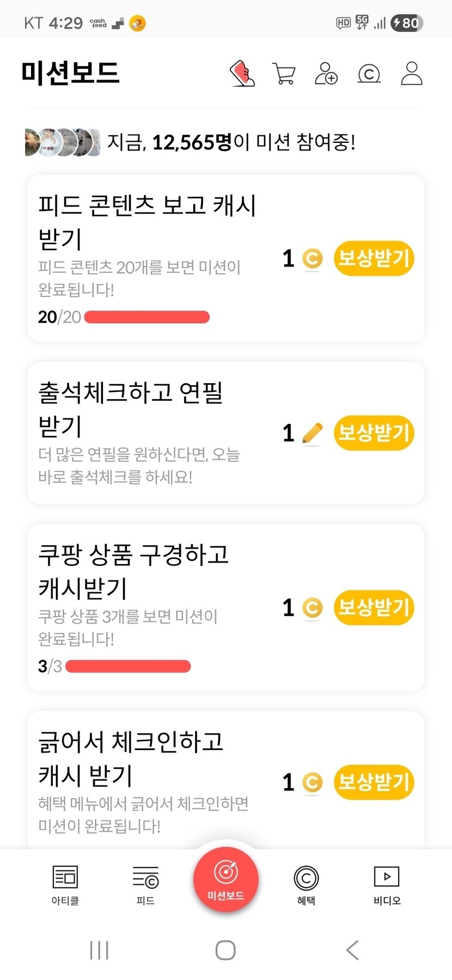Tap the pencil icon on attendance mission
Image resolution: width=452 pixels, height=980 pixels.
(312, 433)
